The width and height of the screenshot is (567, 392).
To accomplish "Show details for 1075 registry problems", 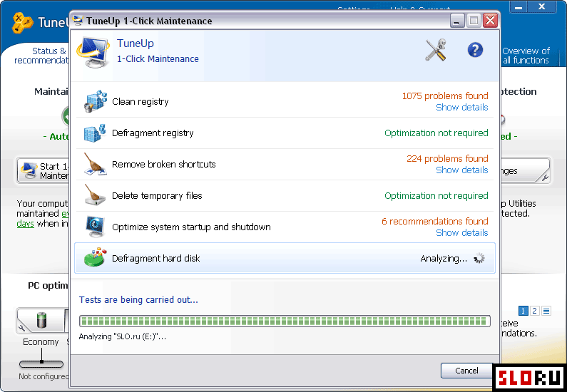I will [461, 108].
